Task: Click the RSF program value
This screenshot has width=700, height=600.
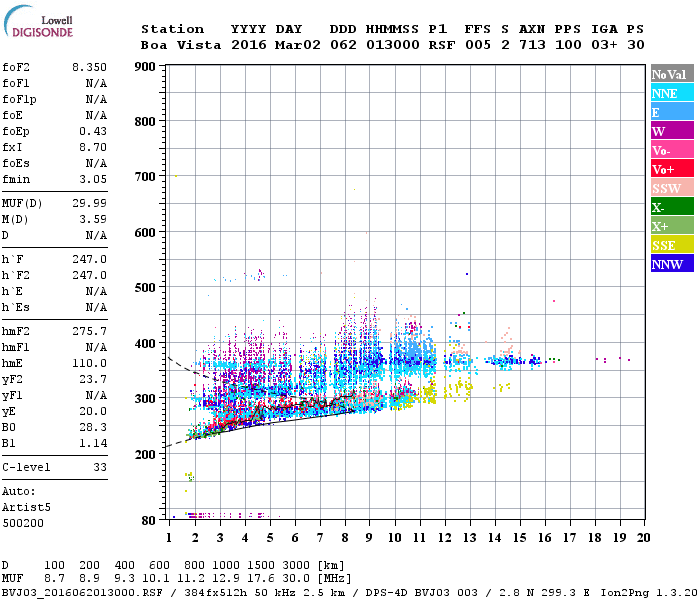Action: coord(442,45)
